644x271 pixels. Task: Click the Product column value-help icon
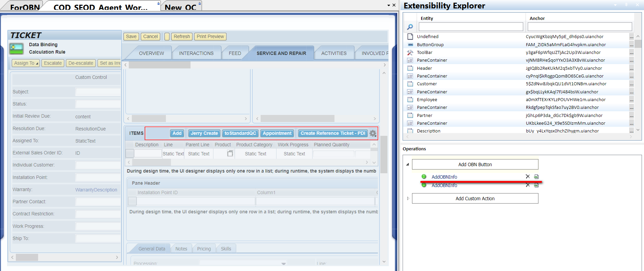tap(230, 154)
